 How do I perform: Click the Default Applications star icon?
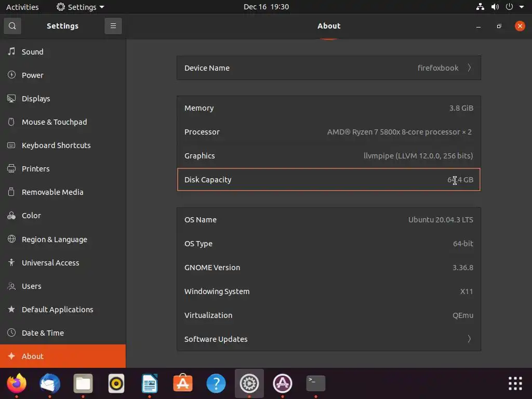(x=11, y=309)
